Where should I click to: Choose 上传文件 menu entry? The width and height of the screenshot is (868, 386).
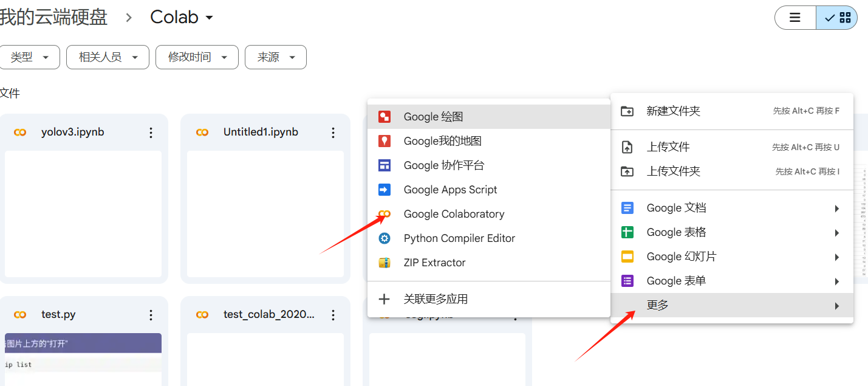tap(732, 147)
